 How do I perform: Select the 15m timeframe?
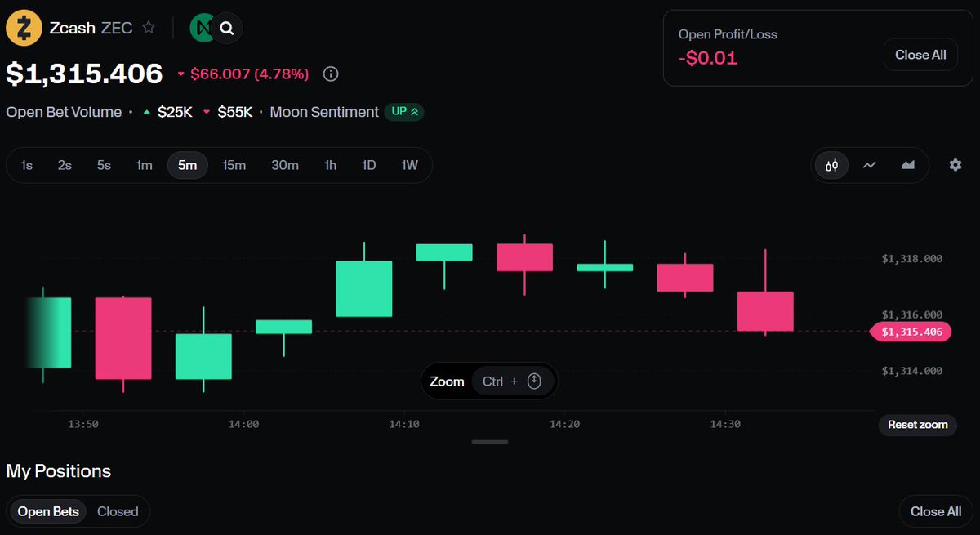[234, 165]
